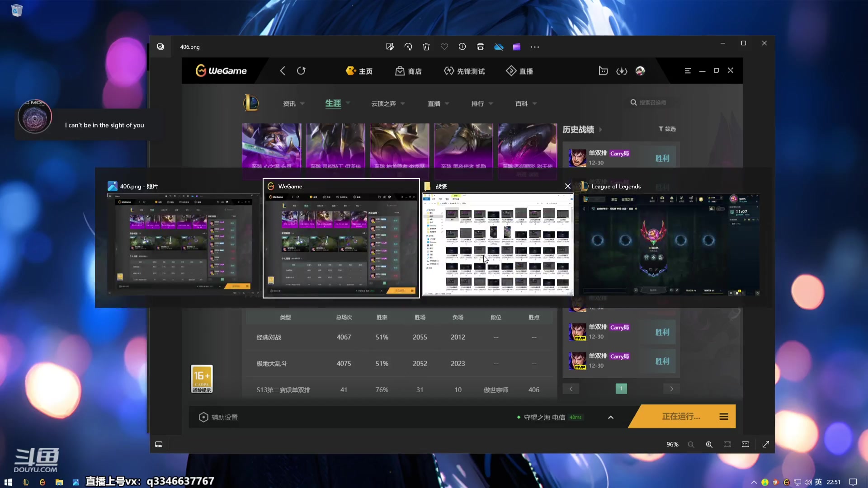The image size is (868, 488).
Task: Open the 商店 tab in WeGame image
Action: click(x=408, y=71)
